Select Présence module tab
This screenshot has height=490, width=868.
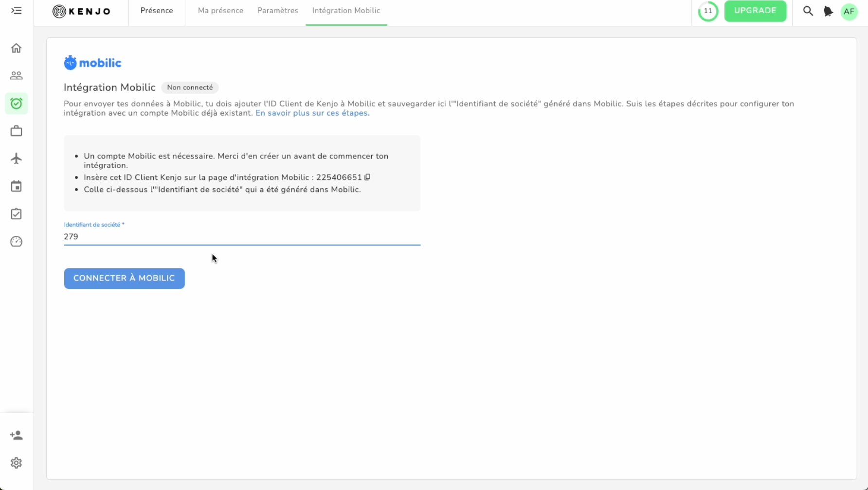pyautogui.click(x=157, y=11)
